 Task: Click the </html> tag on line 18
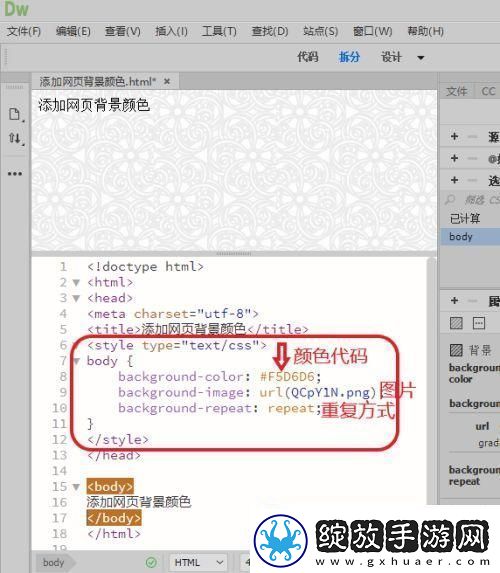coord(114,534)
